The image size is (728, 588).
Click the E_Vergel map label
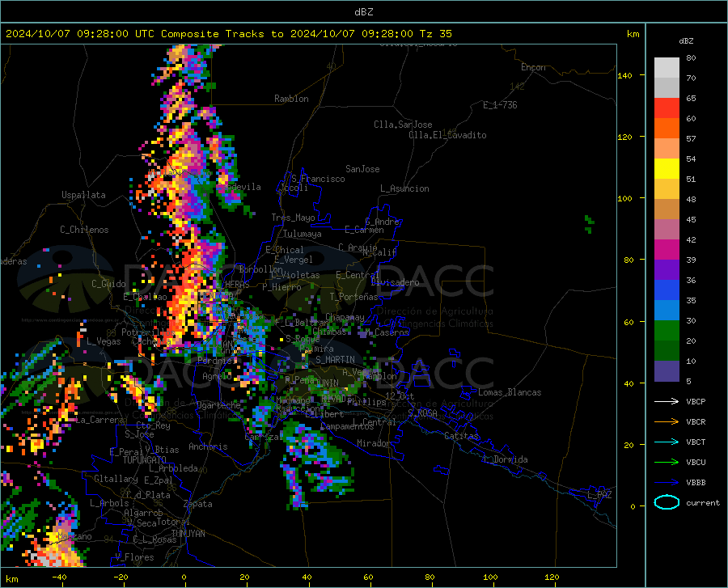coord(294,260)
